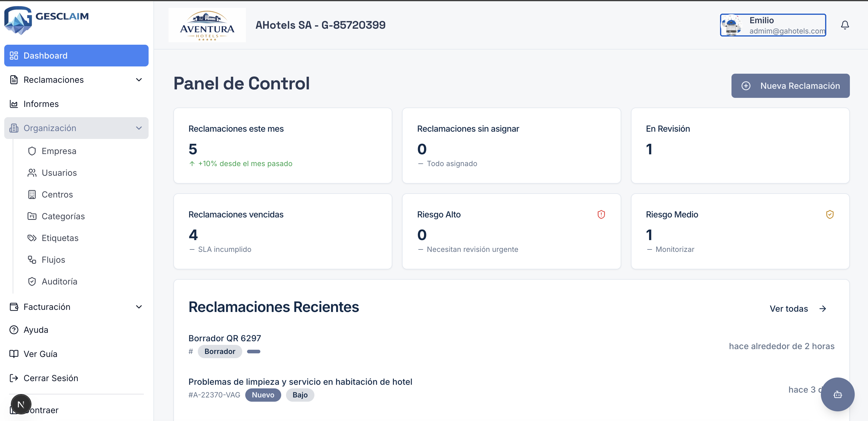Viewport: 868px width, 421px height.
Task: Click the yellow shield icon on Riesgo Medio
Action: tap(830, 214)
